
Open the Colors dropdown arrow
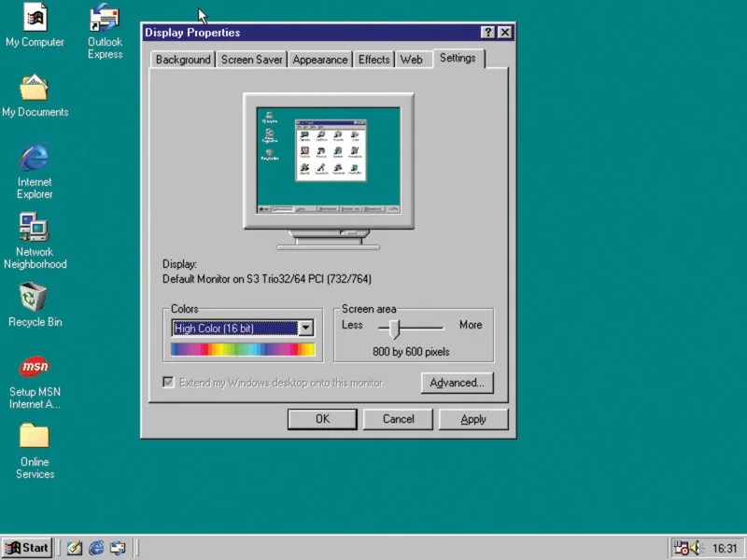point(306,329)
